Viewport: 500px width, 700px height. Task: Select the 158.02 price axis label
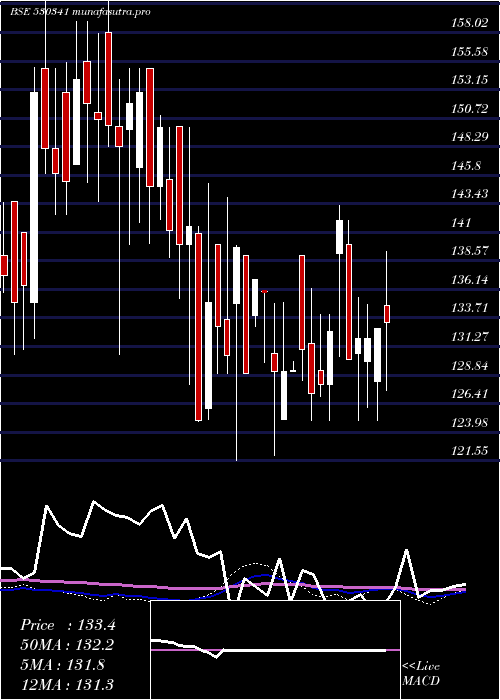tap(470, 23)
